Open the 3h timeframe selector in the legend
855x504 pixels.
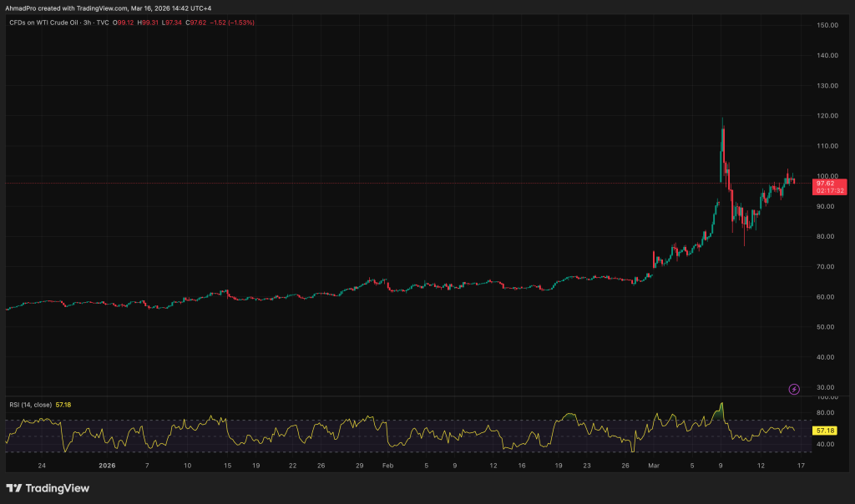pos(86,23)
